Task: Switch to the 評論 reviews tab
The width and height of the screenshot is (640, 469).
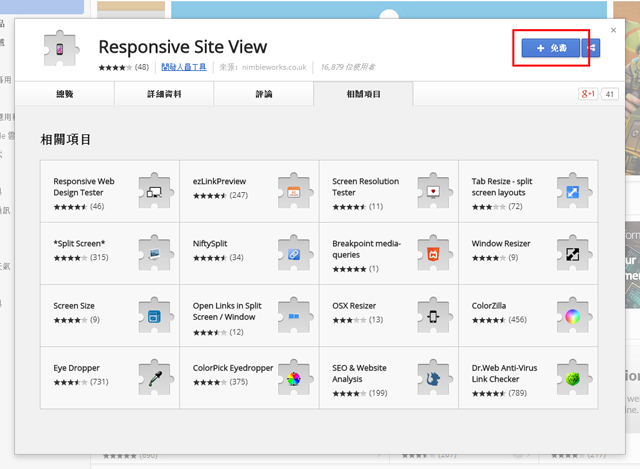Action: [264, 94]
